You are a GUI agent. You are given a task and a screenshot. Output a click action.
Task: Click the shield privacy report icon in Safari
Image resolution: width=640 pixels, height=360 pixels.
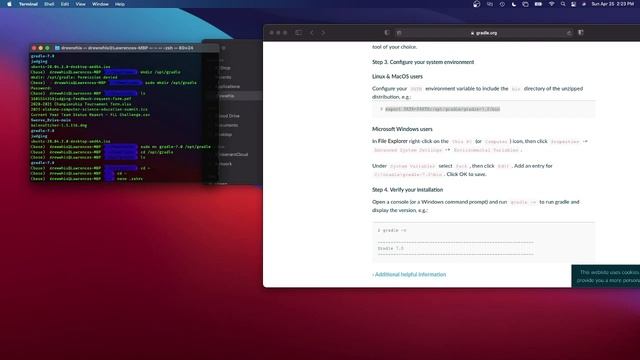point(387,33)
